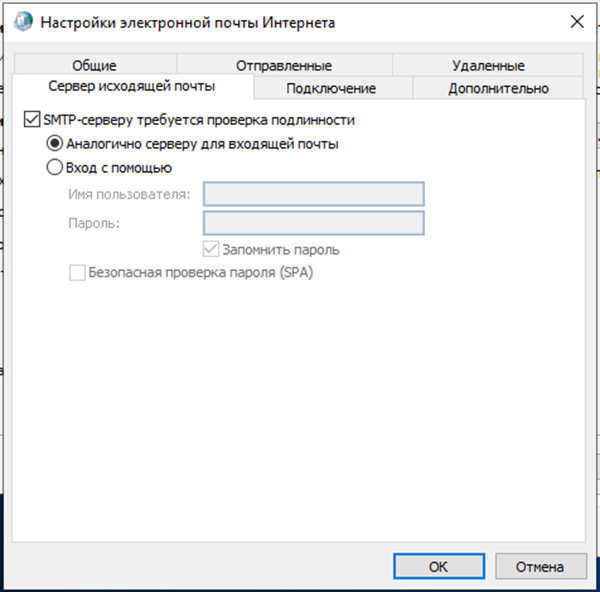600x592 pixels.
Task: Click the dialog's mail globe title icon
Action: [x=23, y=21]
